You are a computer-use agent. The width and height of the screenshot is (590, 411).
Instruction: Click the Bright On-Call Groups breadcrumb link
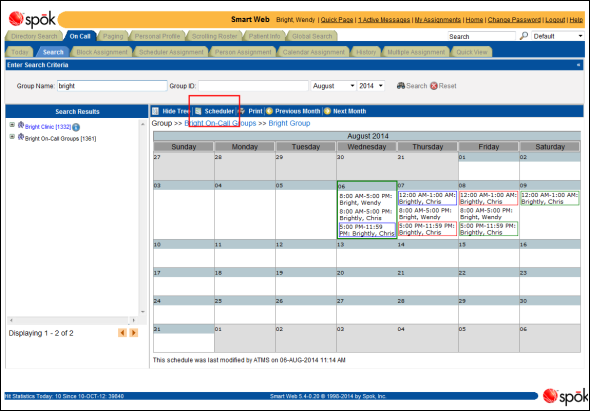220,123
